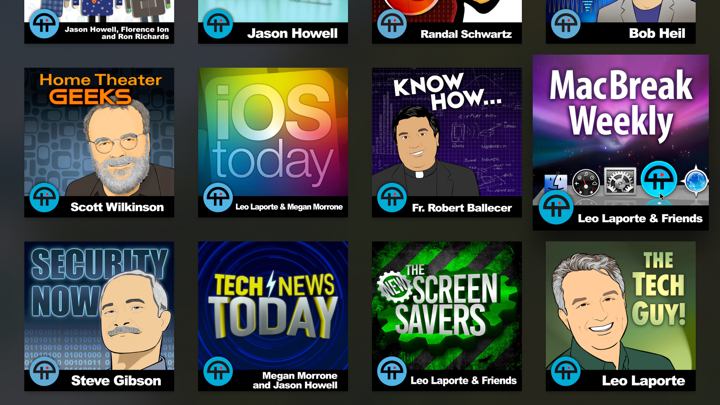This screenshot has width=720, height=405.
Task: Click TWiT logo beside Randal Schwartz name
Action: [392, 24]
